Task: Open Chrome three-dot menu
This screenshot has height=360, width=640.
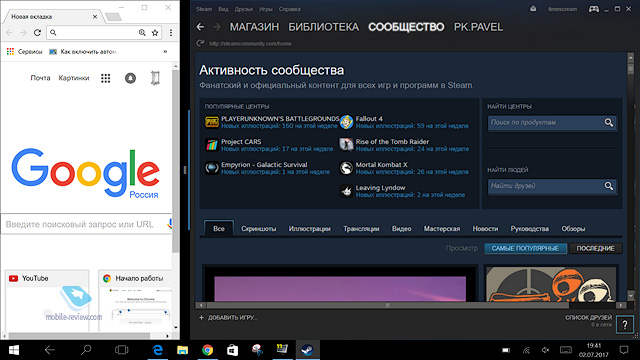Action: coord(171,33)
